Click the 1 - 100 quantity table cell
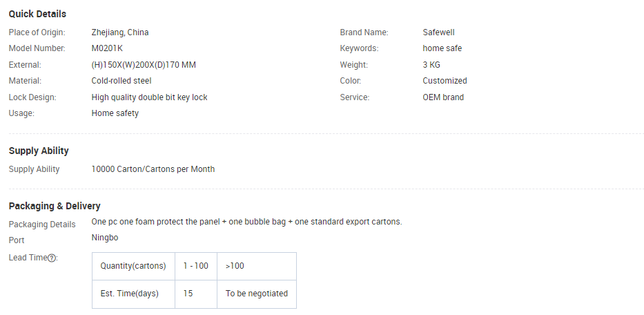The width and height of the screenshot is (644, 315). tap(196, 266)
